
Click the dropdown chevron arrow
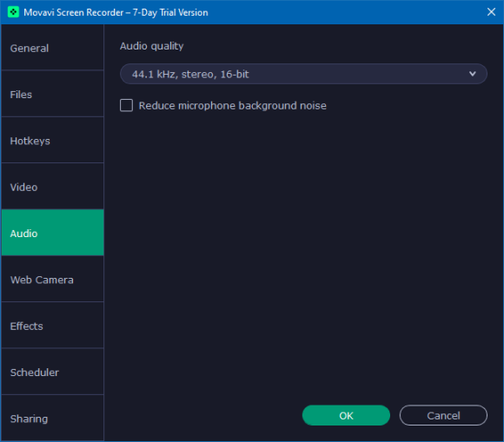472,74
